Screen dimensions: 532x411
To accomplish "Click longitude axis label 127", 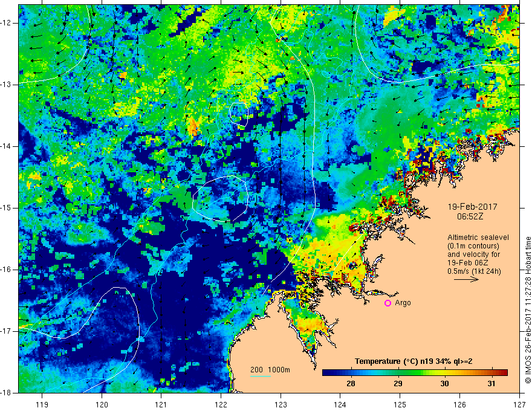I will 519,404.
